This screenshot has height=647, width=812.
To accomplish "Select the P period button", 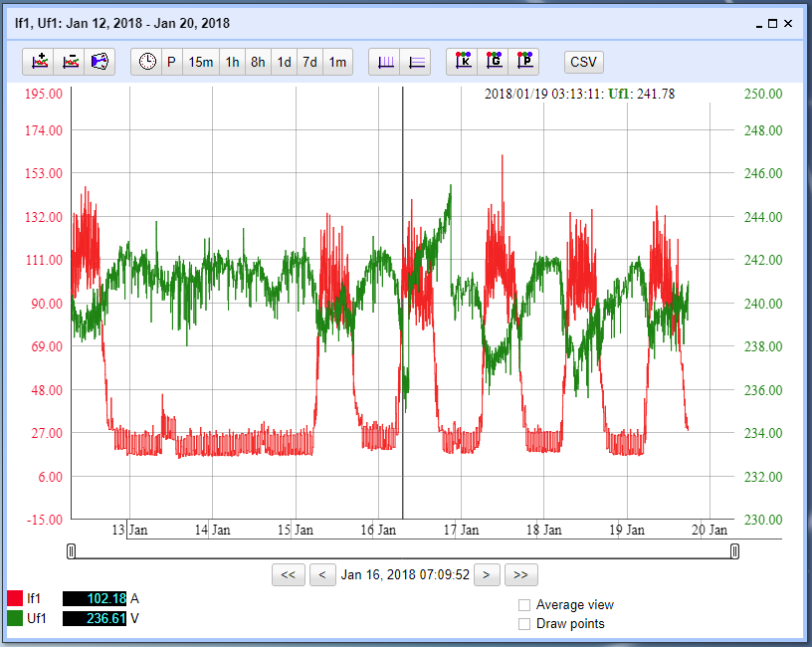I will click(x=171, y=62).
